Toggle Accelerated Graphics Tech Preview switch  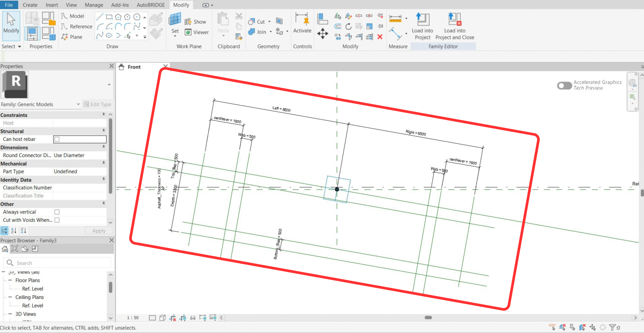click(x=564, y=86)
